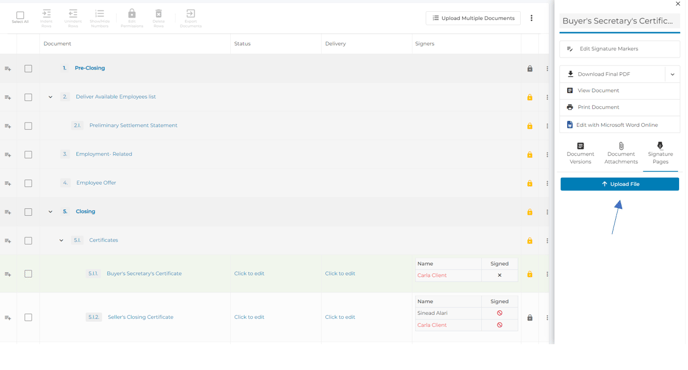
Task: Click the Unindent Rows toolbar icon
Action: [x=73, y=14]
